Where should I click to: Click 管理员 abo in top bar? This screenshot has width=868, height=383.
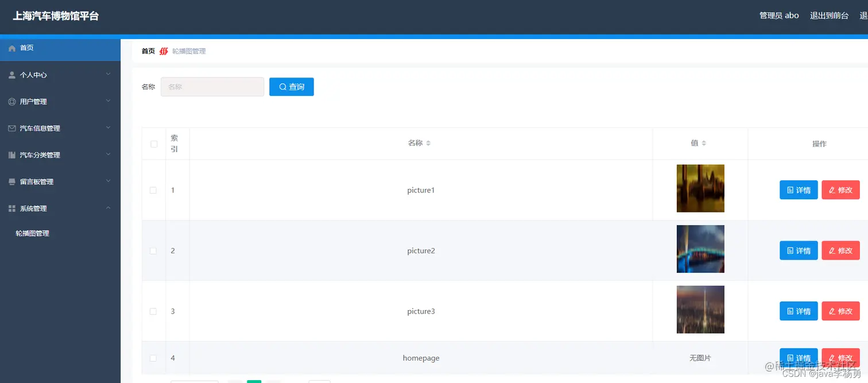779,16
